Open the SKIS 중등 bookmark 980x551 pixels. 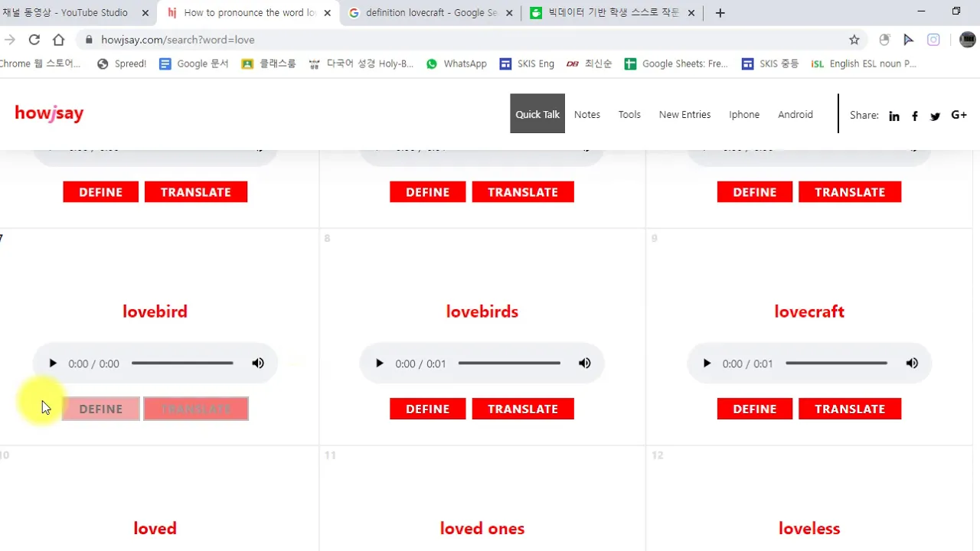(x=769, y=64)
